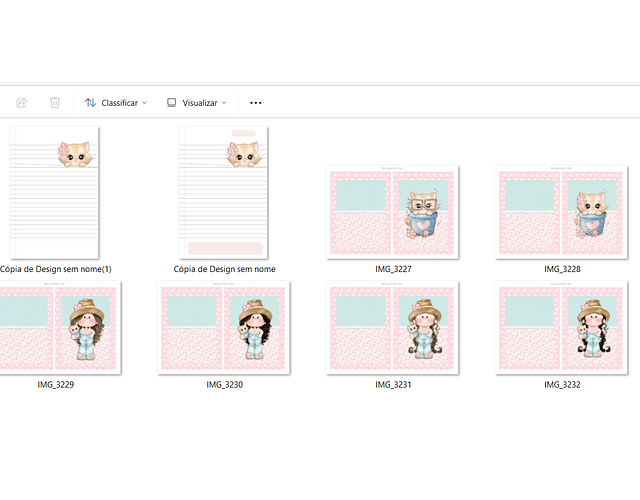Click the Visualizar text label
The height and width of the screenshot is (500, 640).
[200, 102]
